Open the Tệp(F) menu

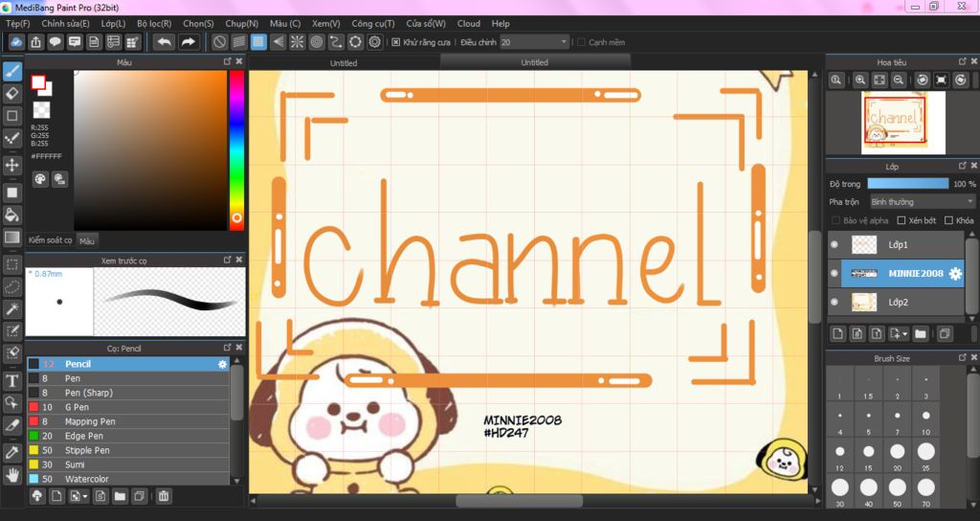point(17,23)
